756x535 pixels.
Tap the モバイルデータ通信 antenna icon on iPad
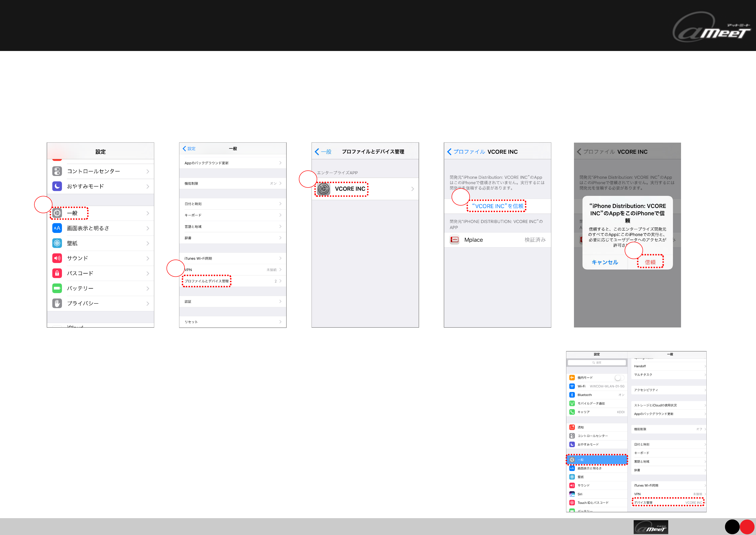tap(572, 404)
